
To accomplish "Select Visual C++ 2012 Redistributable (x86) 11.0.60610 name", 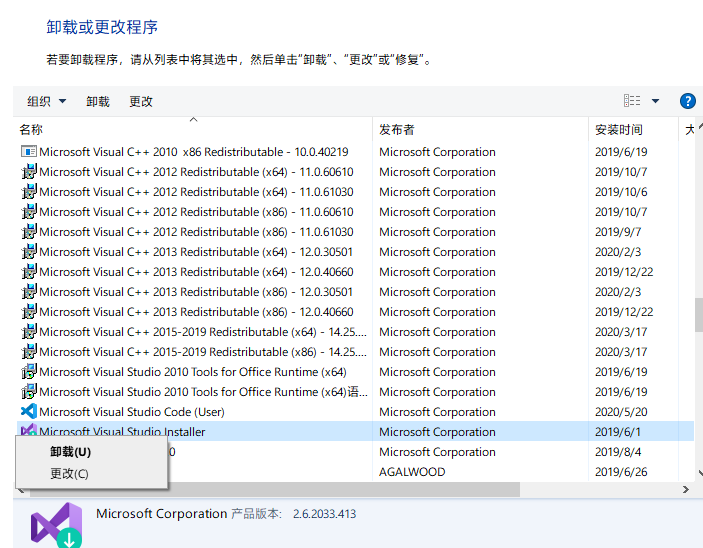I will pyautogui.click(x=196, y=212).
